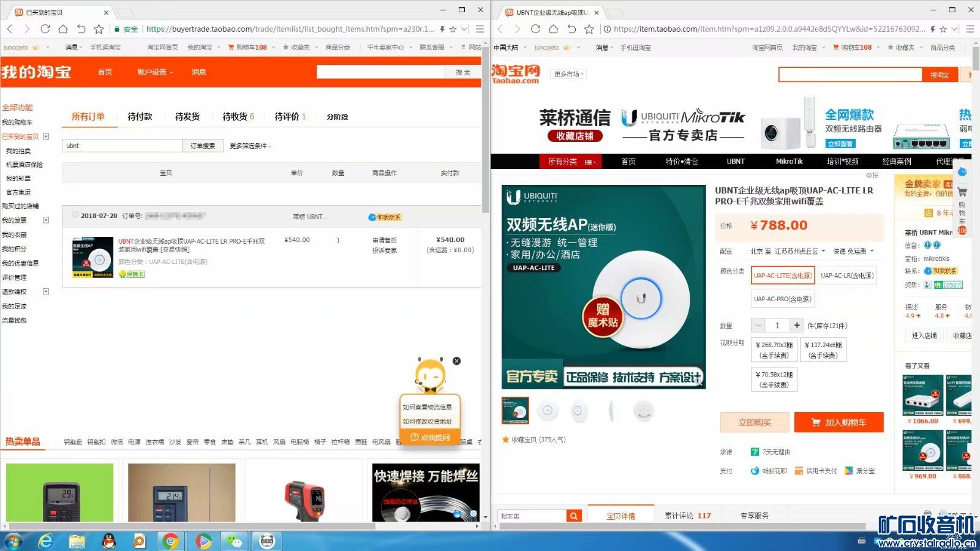Open QQ penguin app on the taskbar

(x=108, y=541)
